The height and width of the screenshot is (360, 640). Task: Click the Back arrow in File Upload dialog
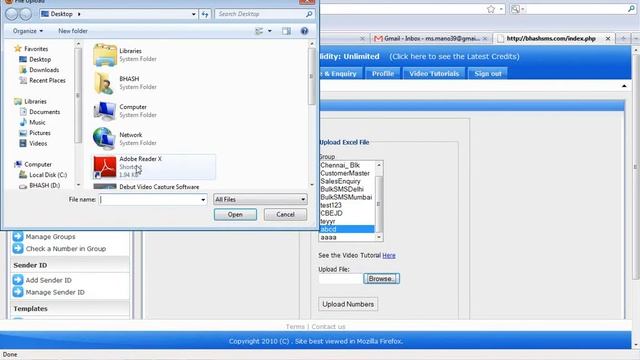(x=12, y=14)
